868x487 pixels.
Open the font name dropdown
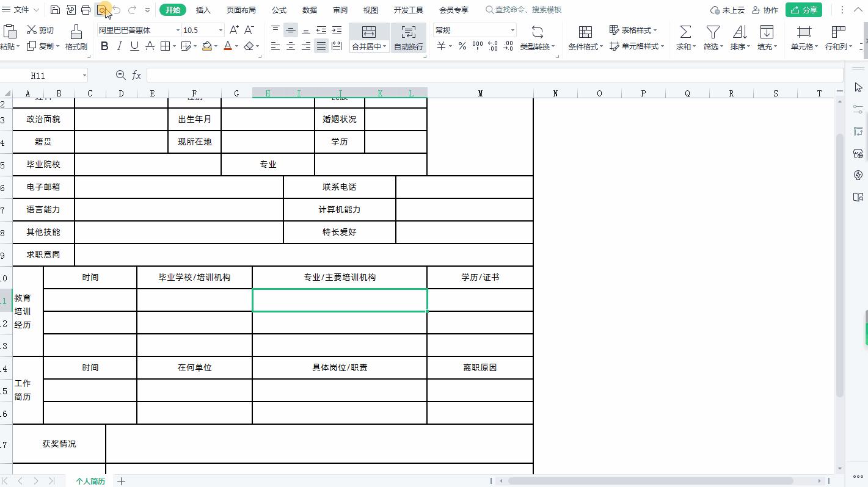177,29
